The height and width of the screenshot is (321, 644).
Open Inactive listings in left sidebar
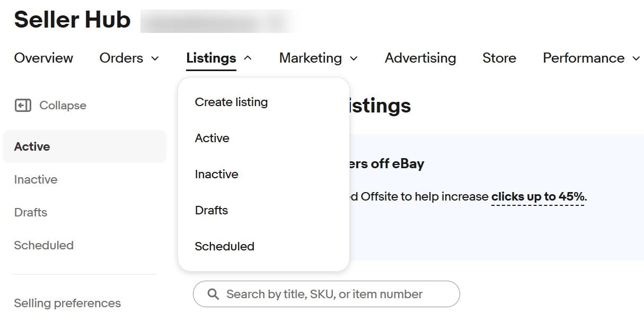coord(36,179)
